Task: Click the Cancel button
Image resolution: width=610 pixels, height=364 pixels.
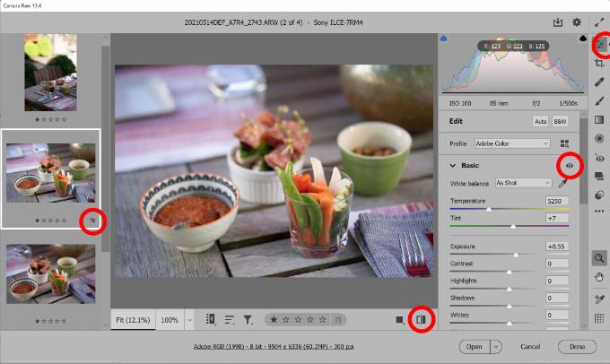Action: pos(530,346)
